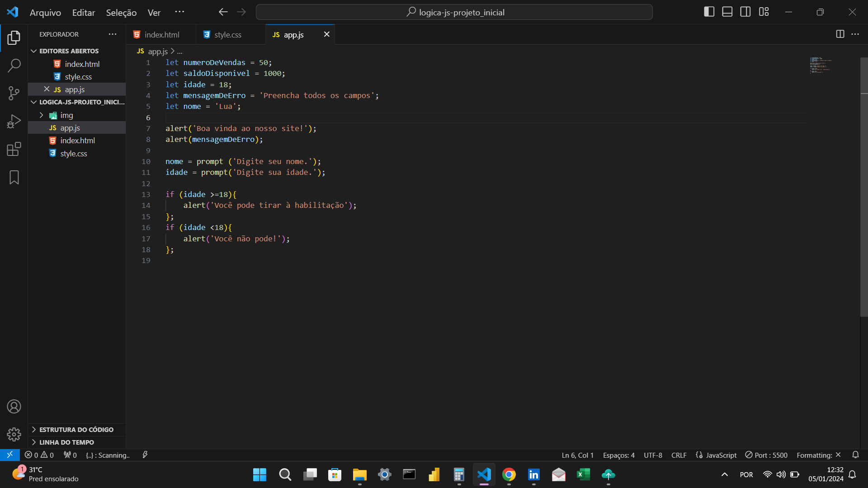The image size is (868, 488).
Task: Open editor more actions ellipsis
Action: click(x=855, y=34)
